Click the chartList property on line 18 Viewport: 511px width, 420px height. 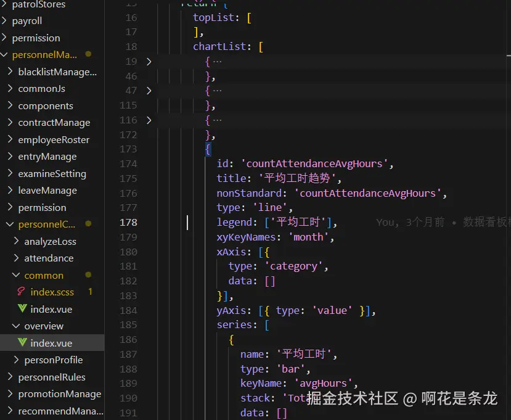click(219, 47)
